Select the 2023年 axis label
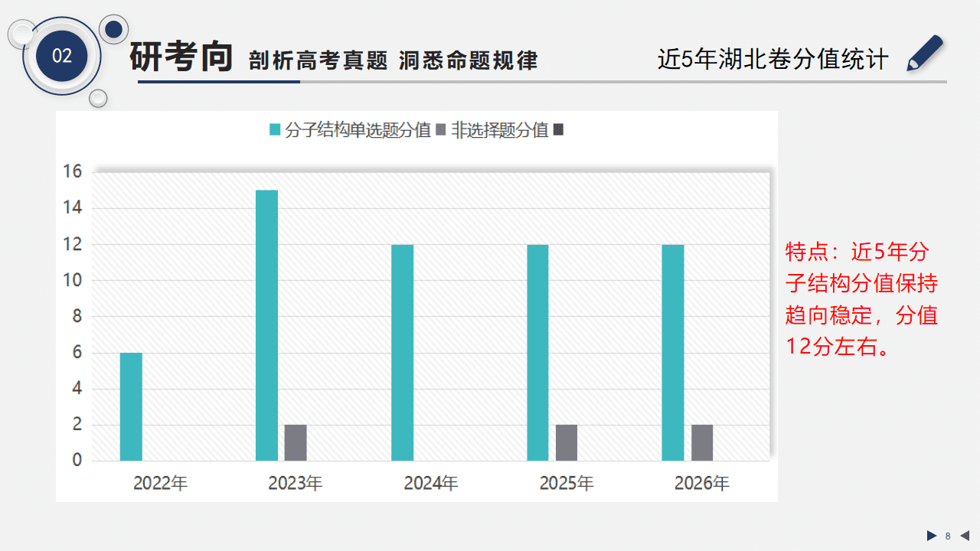The width and height of the screenshot is (980, 551). [x=296, y=484]
